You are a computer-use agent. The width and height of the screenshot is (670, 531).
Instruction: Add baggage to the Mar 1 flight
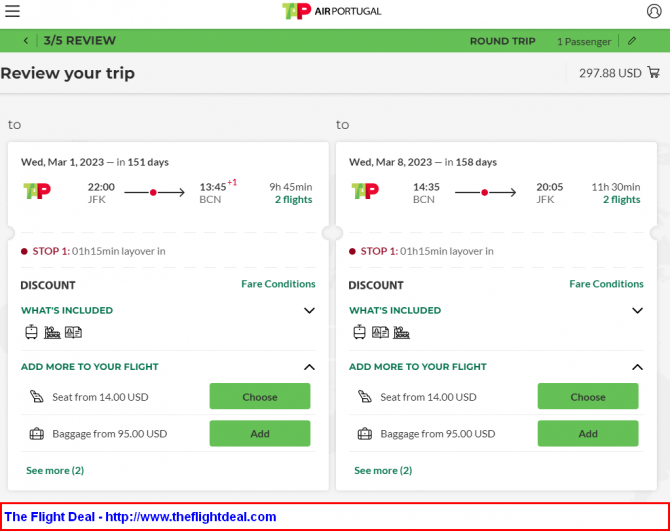[260, 434]
